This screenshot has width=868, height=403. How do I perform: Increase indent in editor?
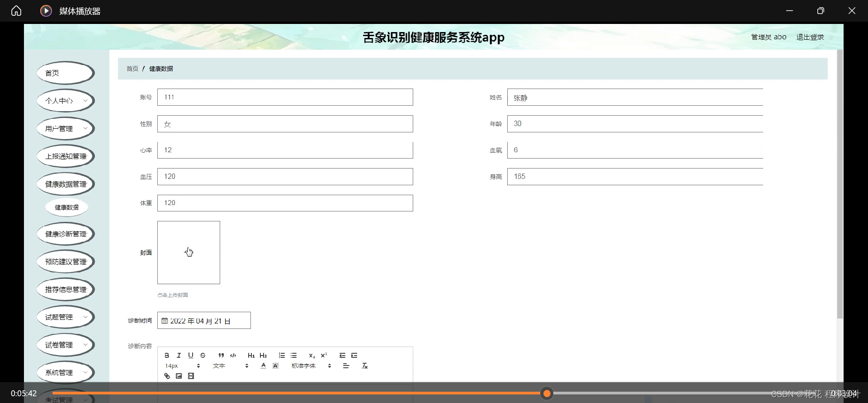(354, 356)
